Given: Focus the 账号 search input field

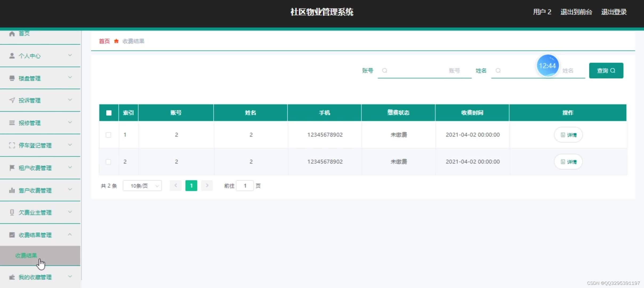Looking at the screenshot, I should (425, 70).
